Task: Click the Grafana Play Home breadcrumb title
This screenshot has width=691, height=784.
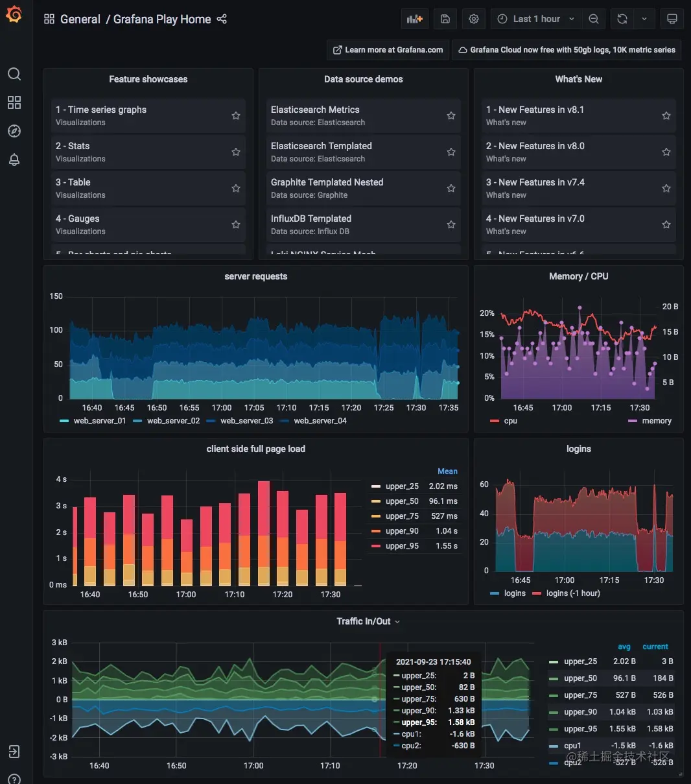Action: (162, 19)
